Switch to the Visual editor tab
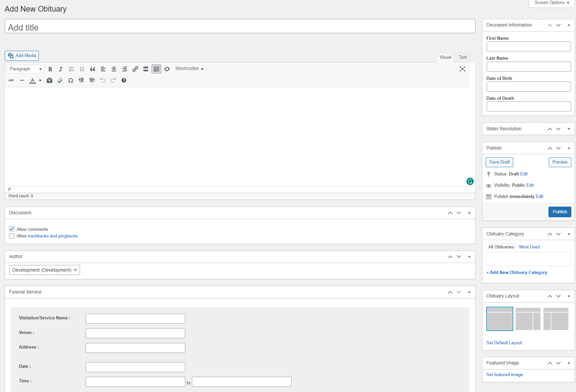The width and height of the screenshot is (576, 392). 445,57
